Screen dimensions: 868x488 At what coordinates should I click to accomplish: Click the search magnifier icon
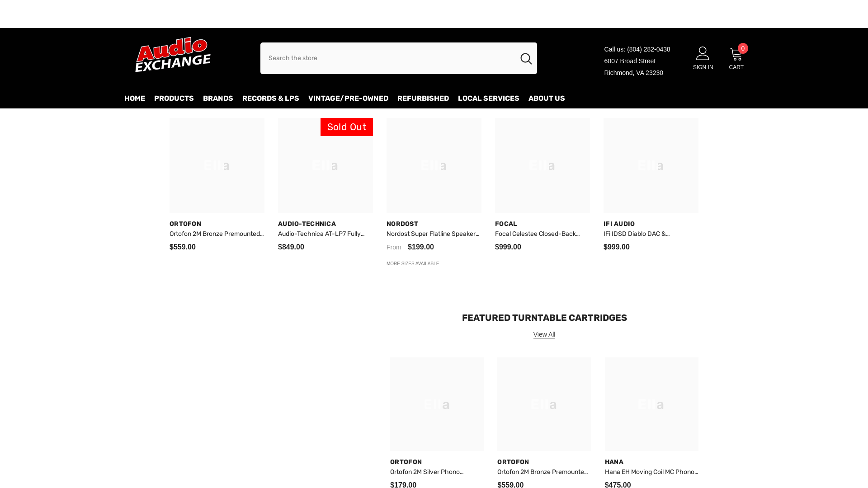(526, 58)
